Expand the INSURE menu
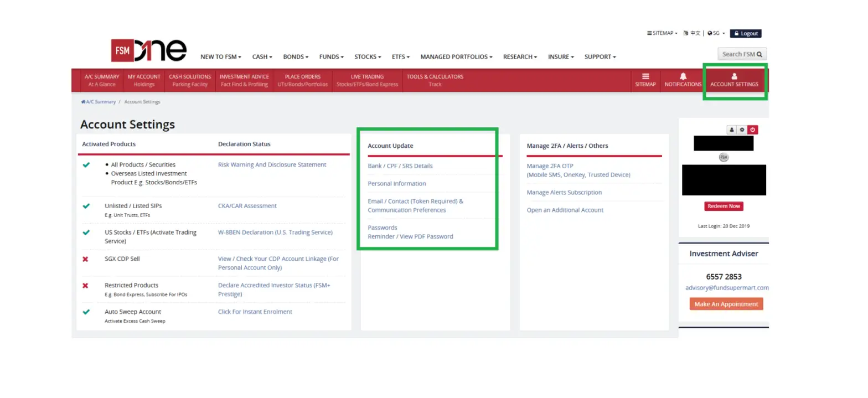Viewport: 868px width, 398px height. point(561,56)
